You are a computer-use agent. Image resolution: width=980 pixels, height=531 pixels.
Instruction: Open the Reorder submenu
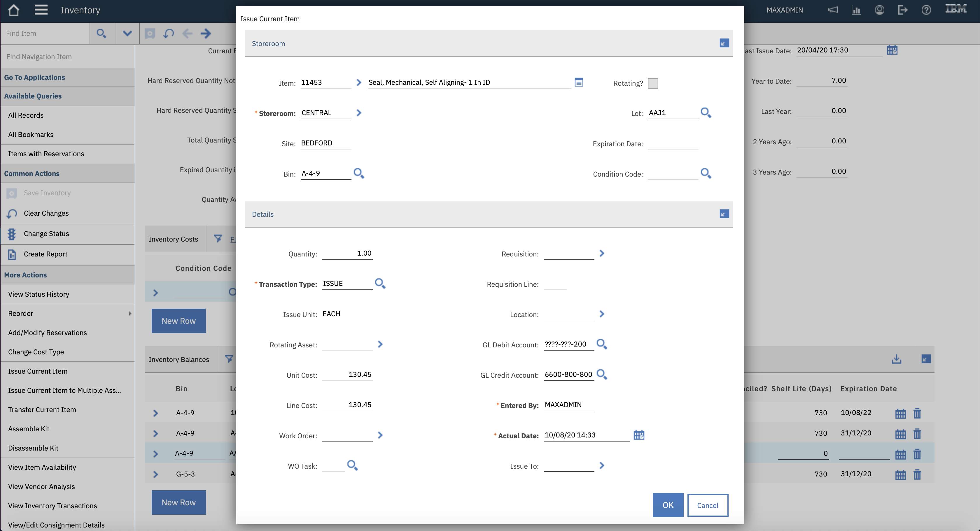point(68,314)
